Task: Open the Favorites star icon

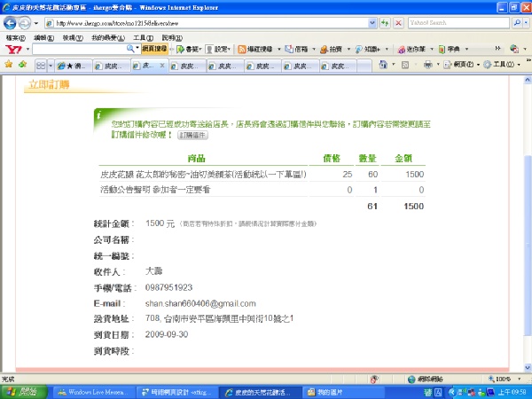Action: (x=8, y=65)
